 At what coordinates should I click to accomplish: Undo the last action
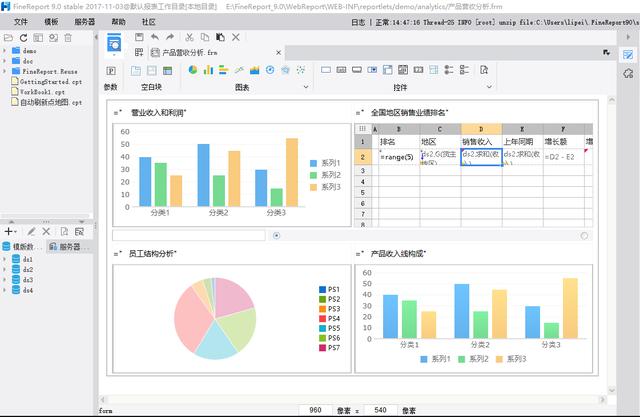pyautogui.click(x=155, y=37)
